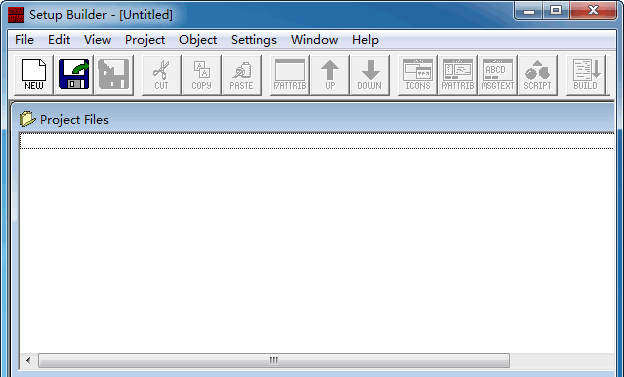
Task: Minimize the Setup Builder window
Action: tap(529, 10)
